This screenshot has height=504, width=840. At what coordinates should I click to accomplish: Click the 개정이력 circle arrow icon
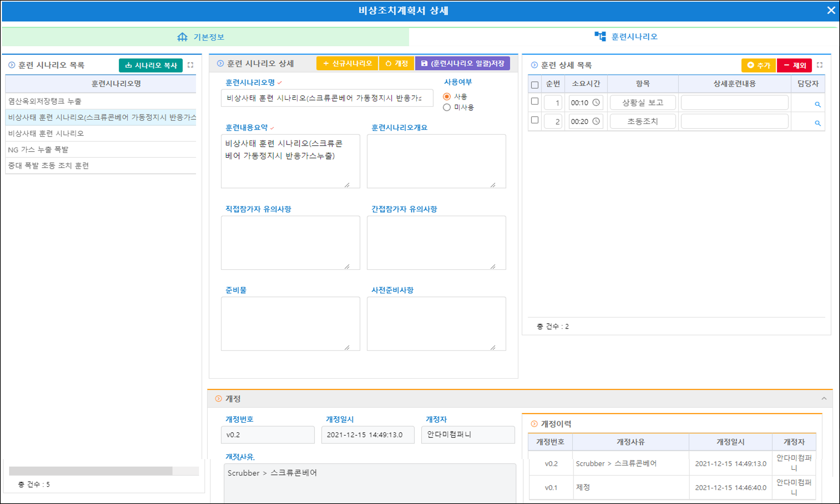point(534,424)
